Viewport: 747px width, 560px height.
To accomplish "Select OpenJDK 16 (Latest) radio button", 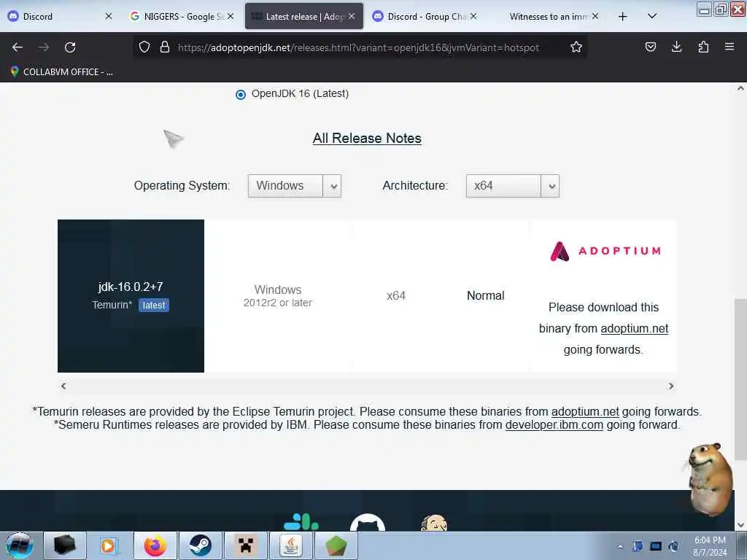I will click(241, 94).
